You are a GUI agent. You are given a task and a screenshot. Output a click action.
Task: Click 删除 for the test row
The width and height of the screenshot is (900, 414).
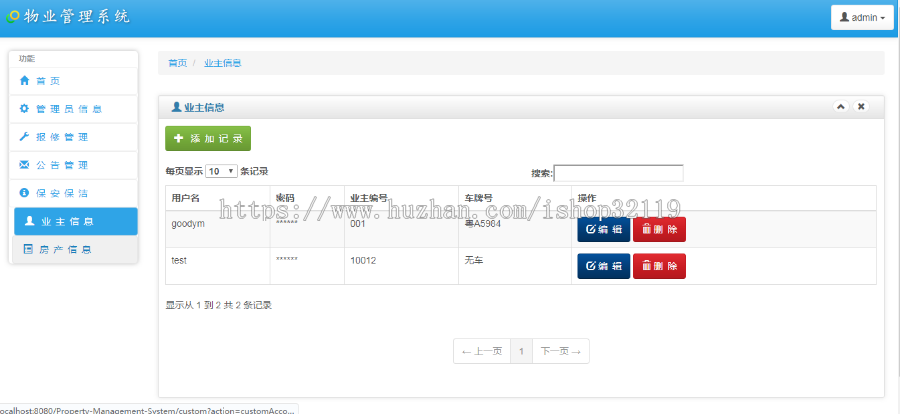point(660,266)
